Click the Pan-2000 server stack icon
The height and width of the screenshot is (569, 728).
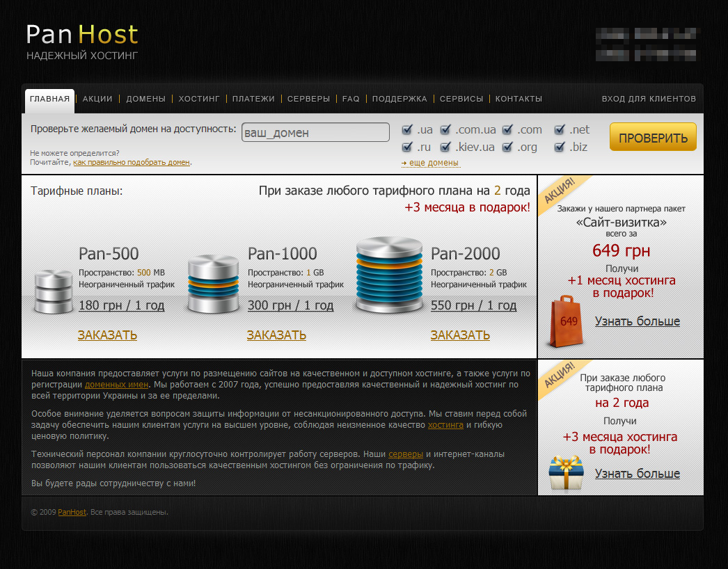point(389,274)
